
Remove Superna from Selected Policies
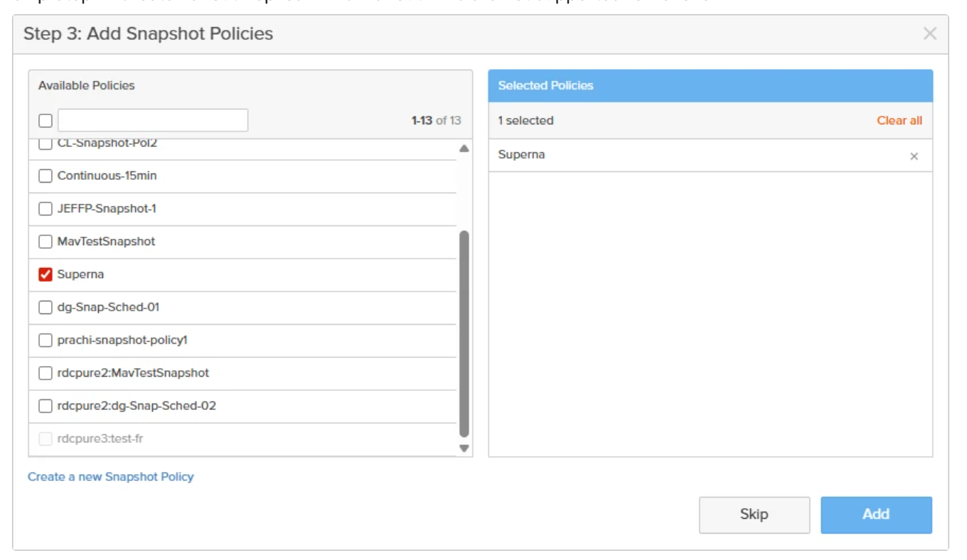point(914,156)
